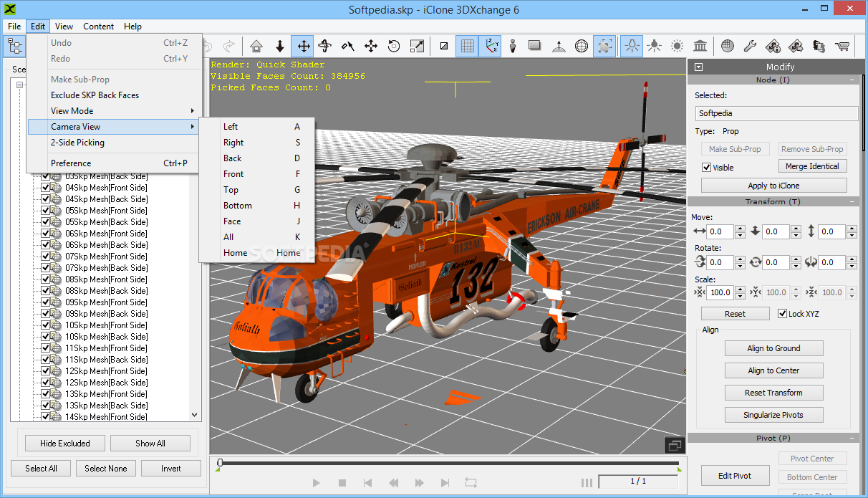This screenshot has width=868, height=498.
Task: Select the downward arrow land tool
Action: point(279,47)
